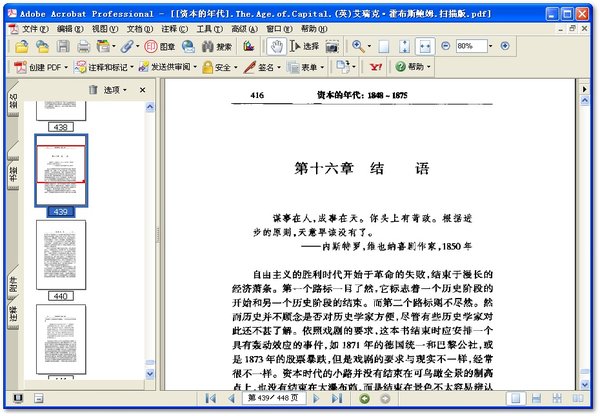Click the trash icon in Pages panel

point(93,90)
